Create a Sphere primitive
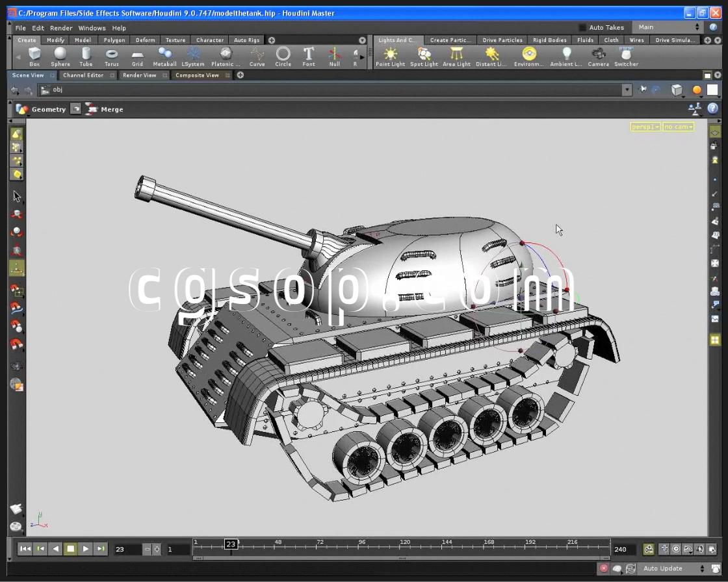The width and height of the screenshot is (728, 582). (60, 57)
